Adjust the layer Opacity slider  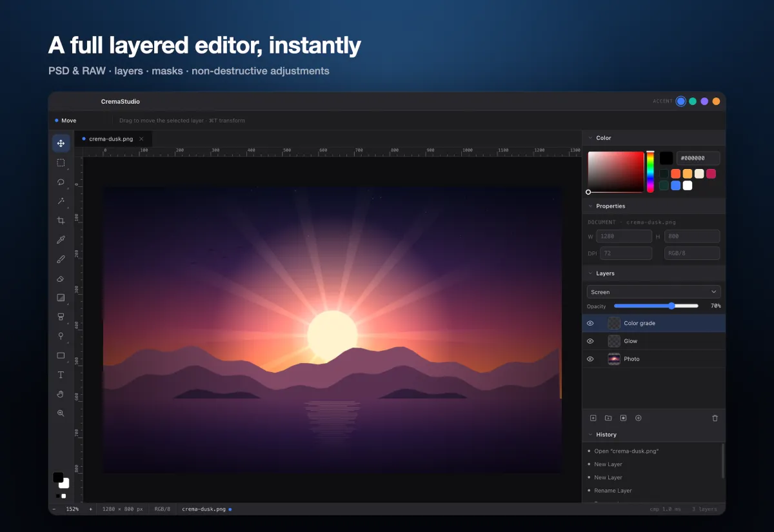[656, 306]
